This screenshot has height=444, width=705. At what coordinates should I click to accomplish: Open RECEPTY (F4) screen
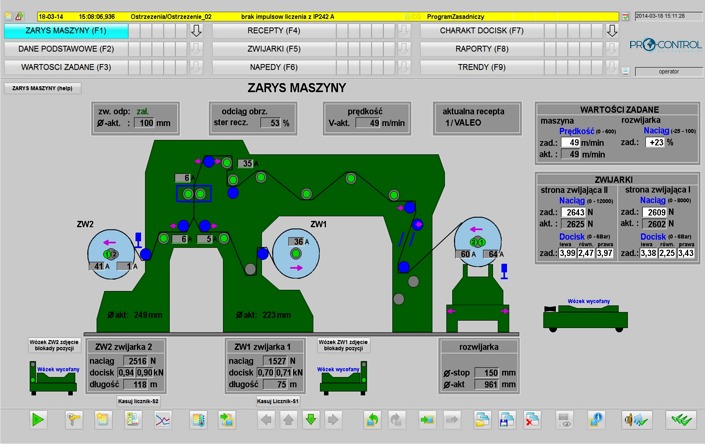pos(274,31)
